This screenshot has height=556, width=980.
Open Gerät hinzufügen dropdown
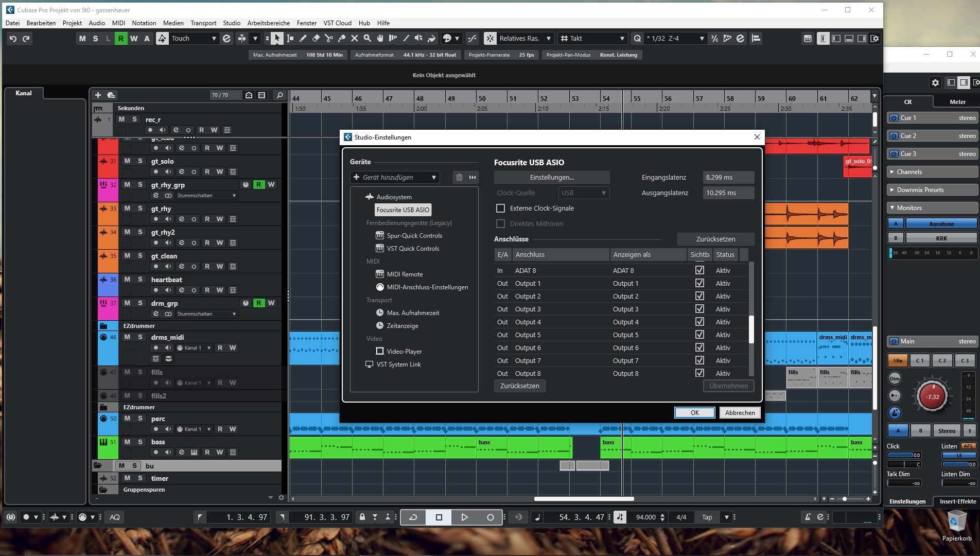pyautogui.click(x=395, y=177)
